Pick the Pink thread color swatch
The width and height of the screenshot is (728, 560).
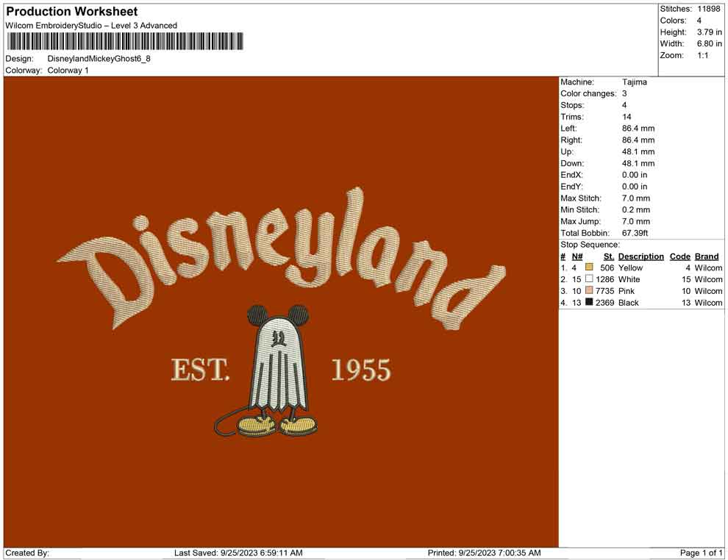pyautogui.click(x=589, y=291)
